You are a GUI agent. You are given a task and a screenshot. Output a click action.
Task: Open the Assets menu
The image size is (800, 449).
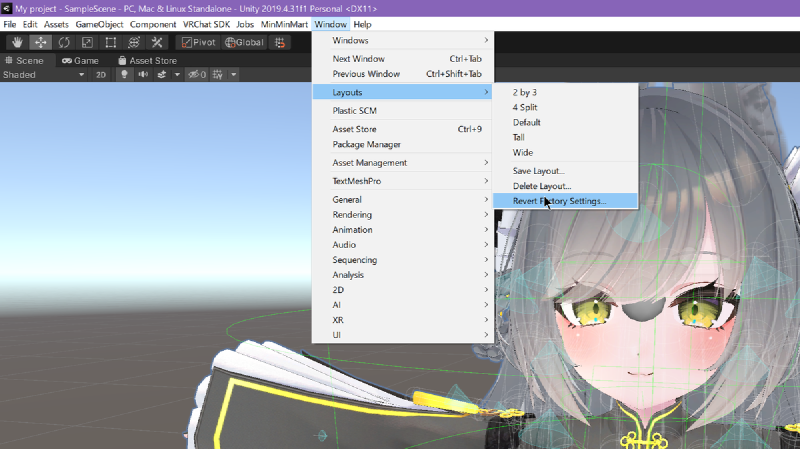[56, 24]
